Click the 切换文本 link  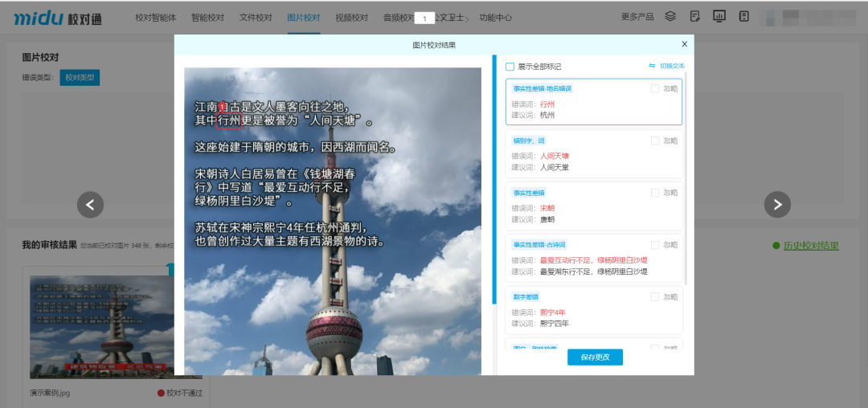(x=666, y=67)
